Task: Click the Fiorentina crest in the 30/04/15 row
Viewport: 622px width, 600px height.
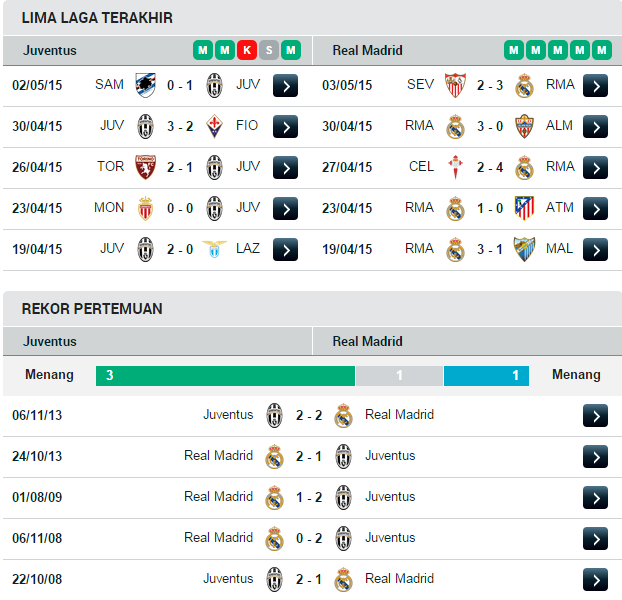Action: (214, 127)
